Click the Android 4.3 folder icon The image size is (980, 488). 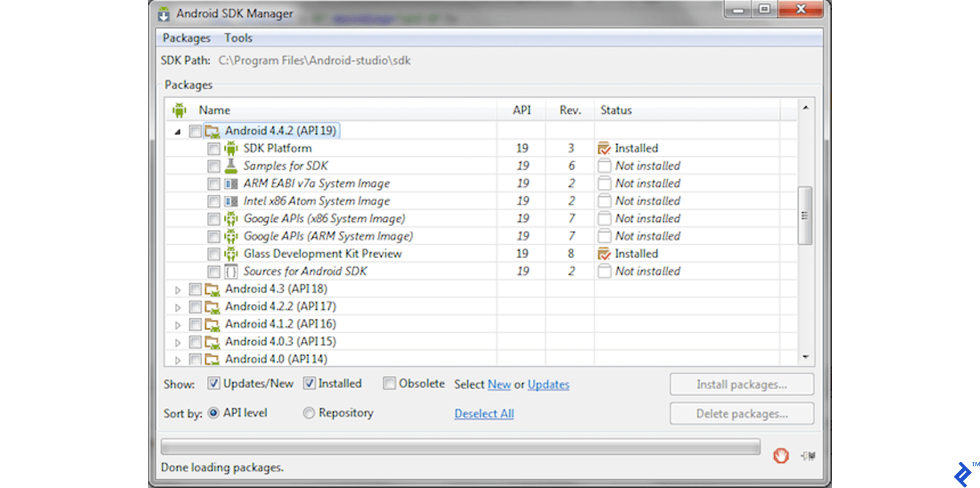(x=213, y=290)
